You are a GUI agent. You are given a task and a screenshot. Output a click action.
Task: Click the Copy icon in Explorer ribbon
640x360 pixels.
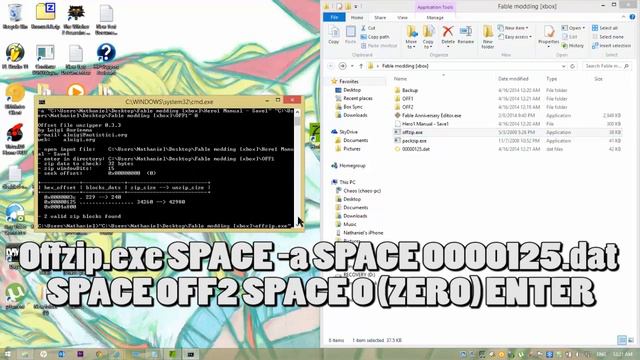point(334,35)
